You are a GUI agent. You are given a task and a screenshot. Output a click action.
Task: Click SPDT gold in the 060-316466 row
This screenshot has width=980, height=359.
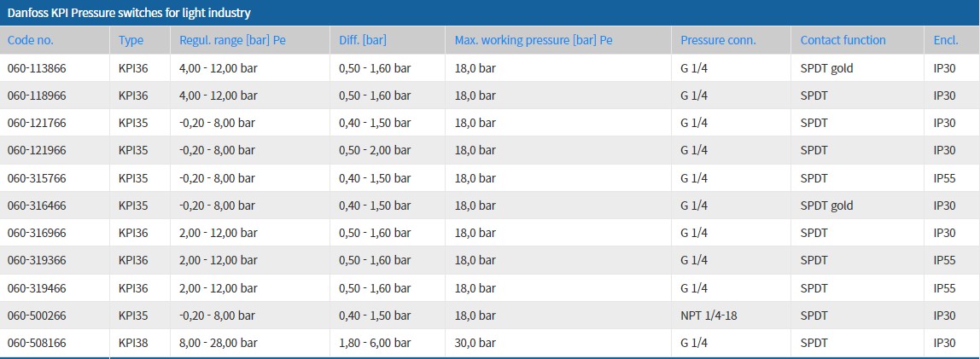(x=827, y=206)
